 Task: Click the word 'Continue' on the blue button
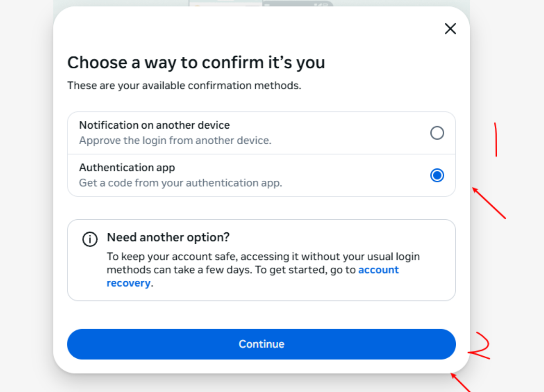coord(261,344)
